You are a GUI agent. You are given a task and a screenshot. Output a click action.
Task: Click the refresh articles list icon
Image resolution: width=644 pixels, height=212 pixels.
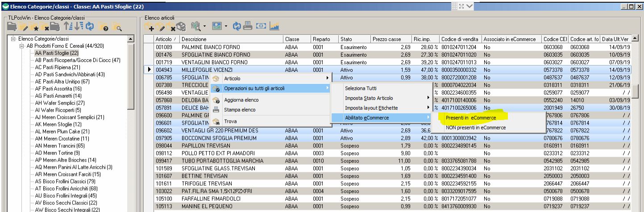click(x=237, y=26)
